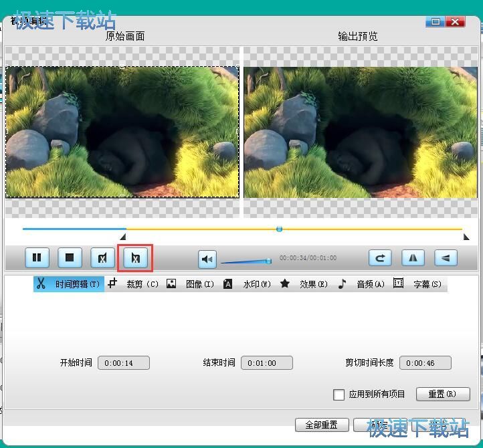Open the 时间剪辑 (T) tab
This screenshot has width=483, height=448.
69,284
